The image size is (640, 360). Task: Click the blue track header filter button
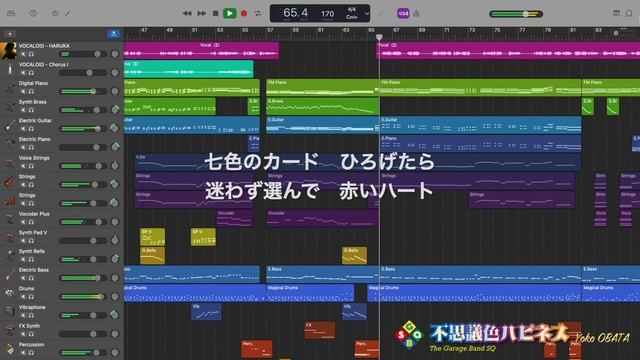(x=113, y=34)
